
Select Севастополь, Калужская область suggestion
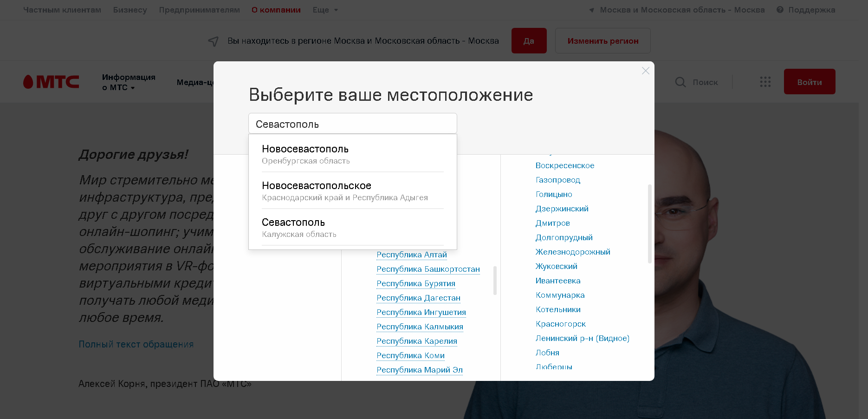353,228
